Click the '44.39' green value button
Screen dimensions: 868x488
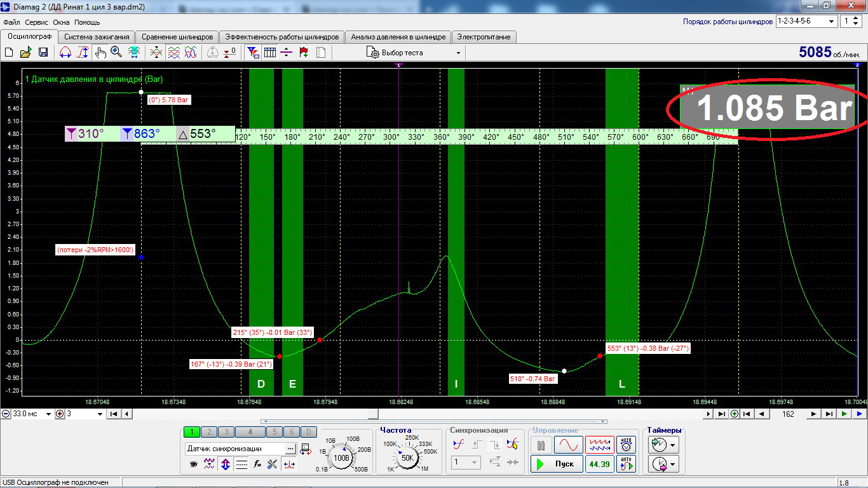click(599, 464)
